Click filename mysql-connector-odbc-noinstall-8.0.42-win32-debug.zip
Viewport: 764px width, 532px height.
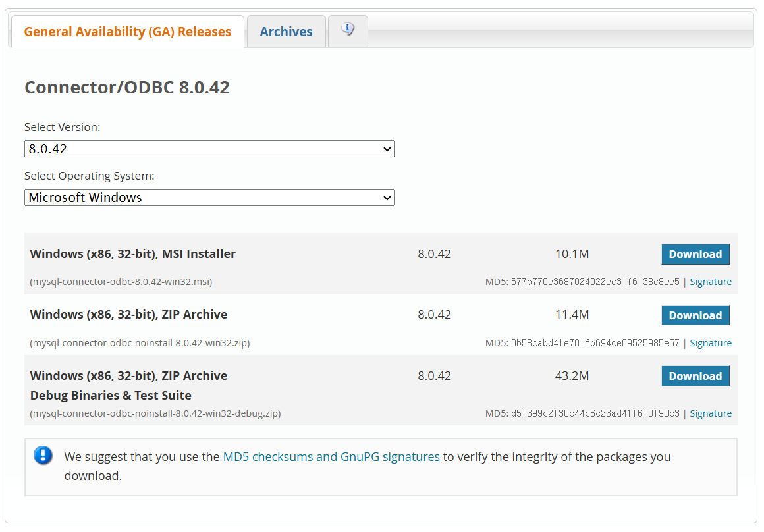[x=155, y=413]
